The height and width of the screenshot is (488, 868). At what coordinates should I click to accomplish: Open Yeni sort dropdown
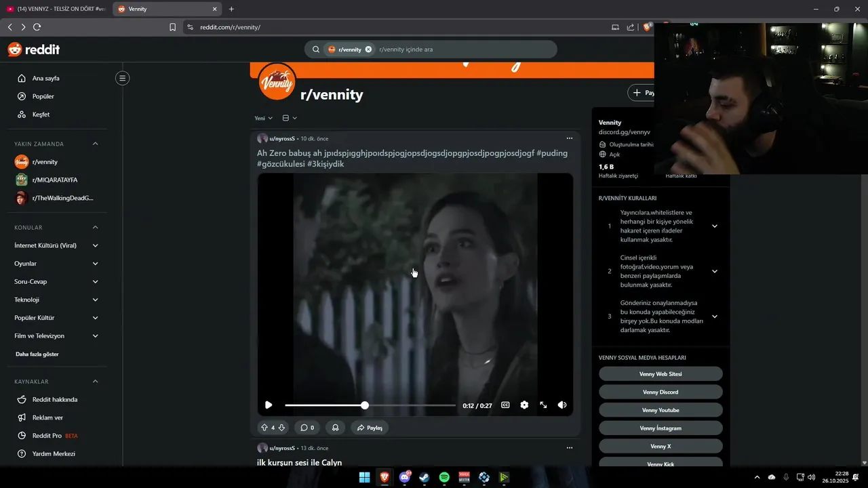coord(264,118)
